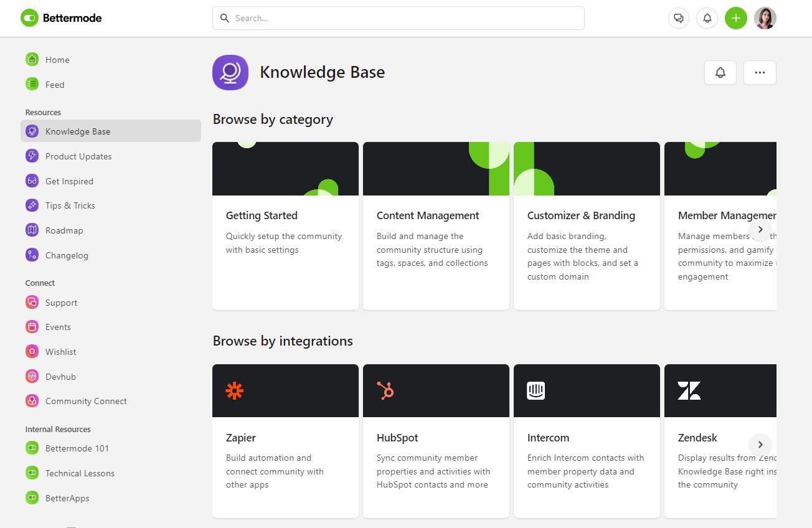This screenshot has height=528, width=812.
Task: Open the messages chat icon
Action: pyautogui.click(x=679, y=18)
